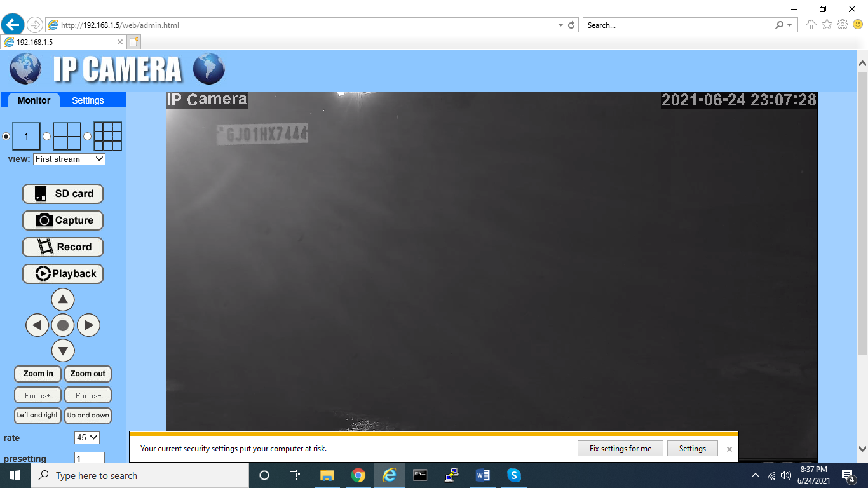Click Fix settings for me button
Viewport: 868px width, 488px height.
click(x=620, y=449)
